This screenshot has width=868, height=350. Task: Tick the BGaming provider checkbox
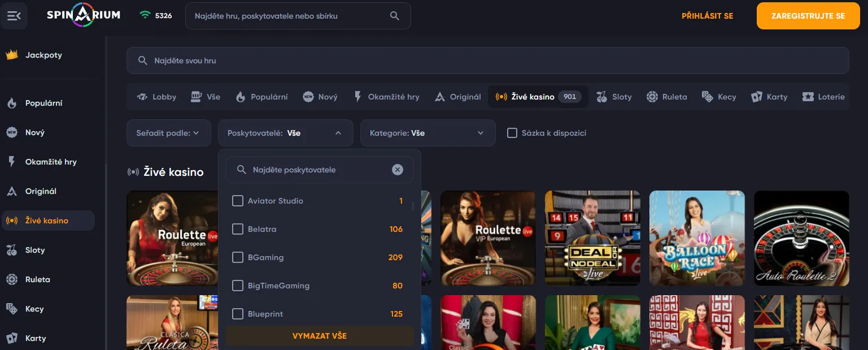(x=238, y=257)
